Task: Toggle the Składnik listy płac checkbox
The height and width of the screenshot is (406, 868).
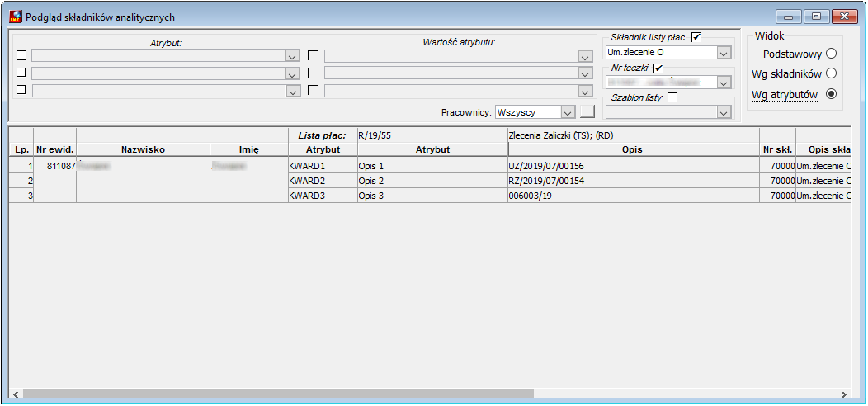Action: coord(696,37)
